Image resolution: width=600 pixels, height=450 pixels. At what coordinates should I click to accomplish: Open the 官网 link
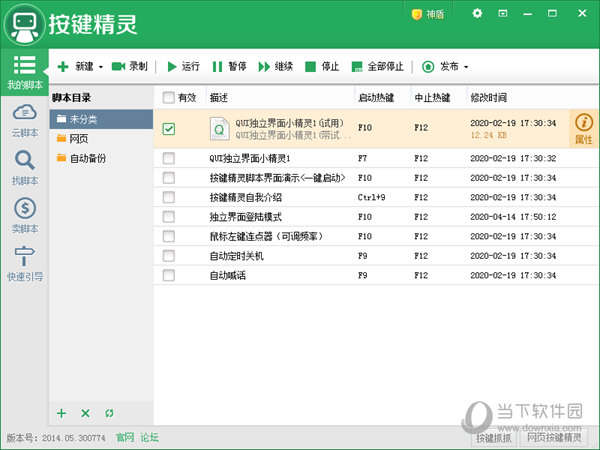click(x=125, y=437)
